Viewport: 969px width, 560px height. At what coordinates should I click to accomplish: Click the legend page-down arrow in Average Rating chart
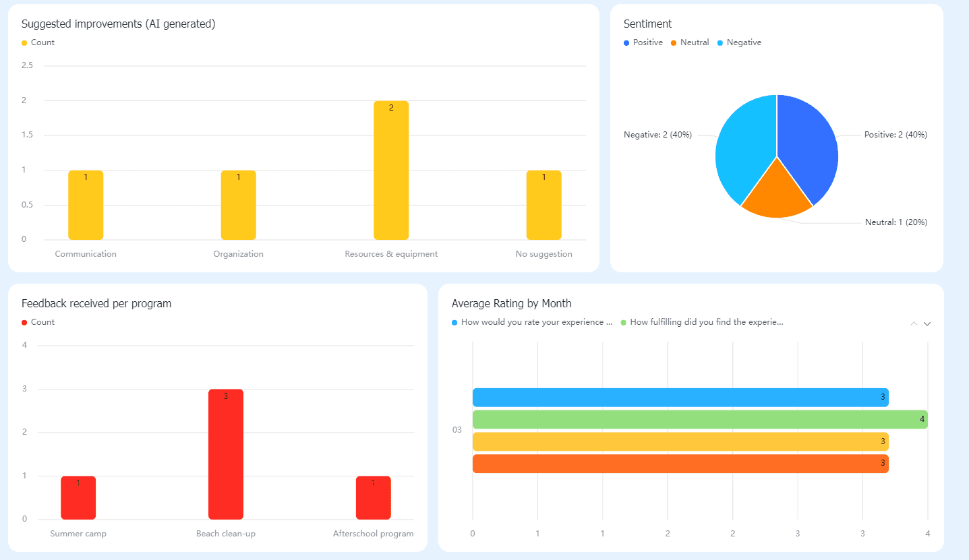pos(927,323)
